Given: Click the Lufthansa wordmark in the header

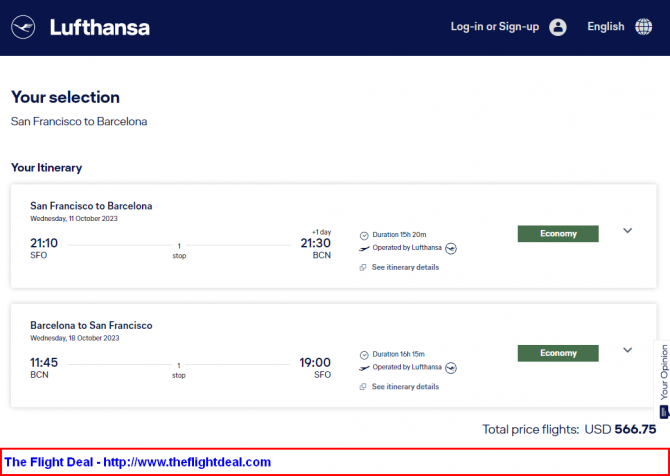Looking at the screenshot, I should [100, 27].
